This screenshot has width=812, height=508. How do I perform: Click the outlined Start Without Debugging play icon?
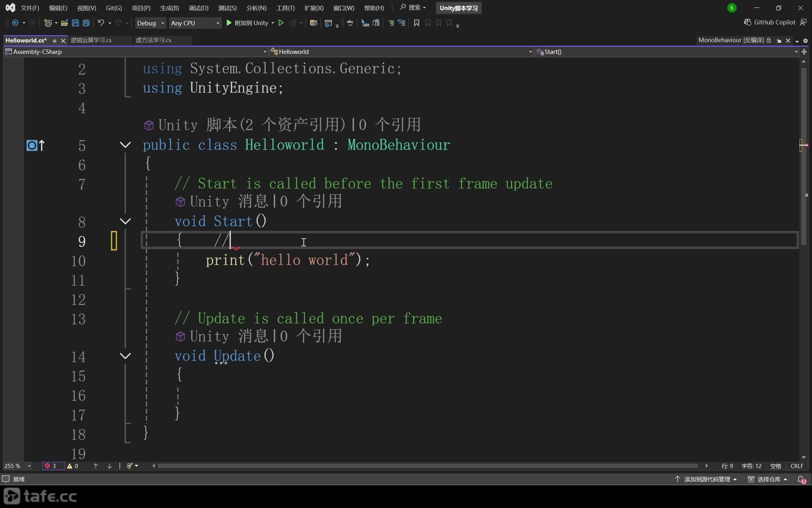pos(281,23)
